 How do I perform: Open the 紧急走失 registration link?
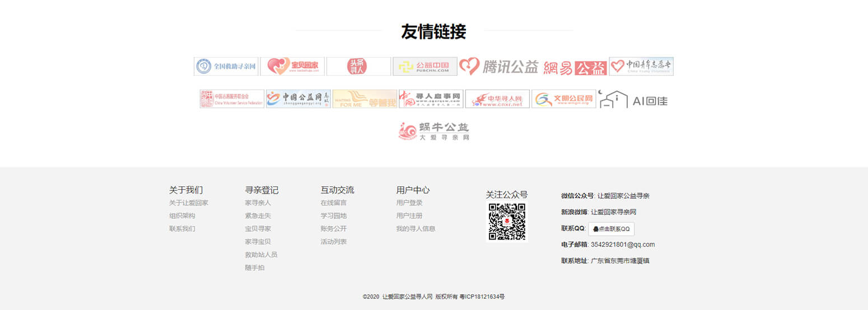pos(258,216)
